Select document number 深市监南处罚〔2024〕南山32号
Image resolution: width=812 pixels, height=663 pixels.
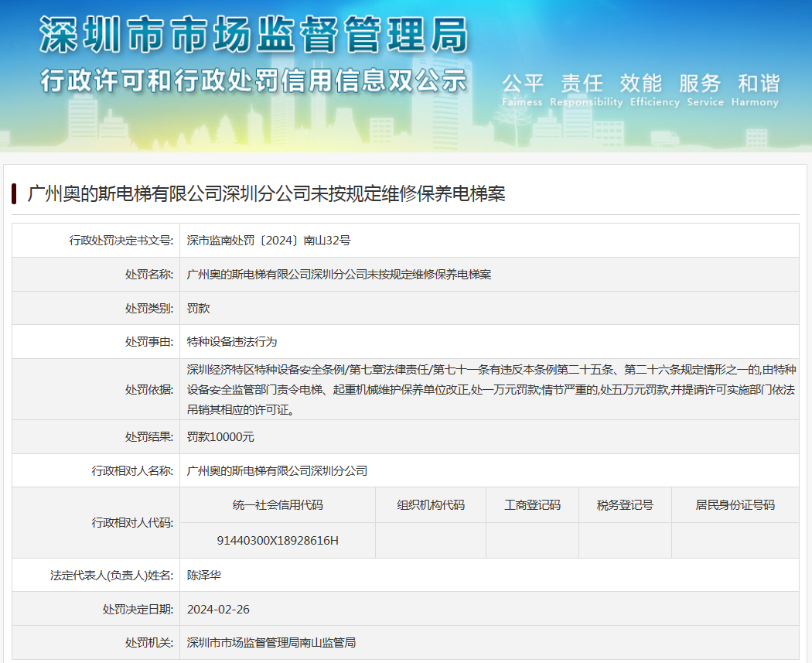tap(269, 241)
